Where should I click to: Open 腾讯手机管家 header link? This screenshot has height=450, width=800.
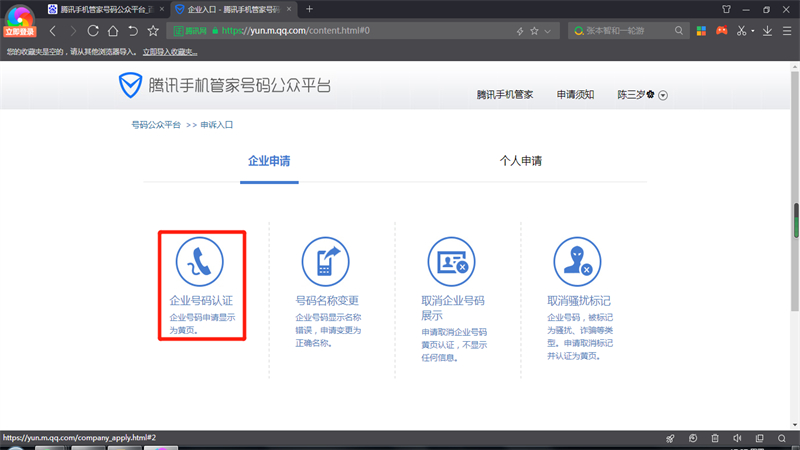point(505,95)
